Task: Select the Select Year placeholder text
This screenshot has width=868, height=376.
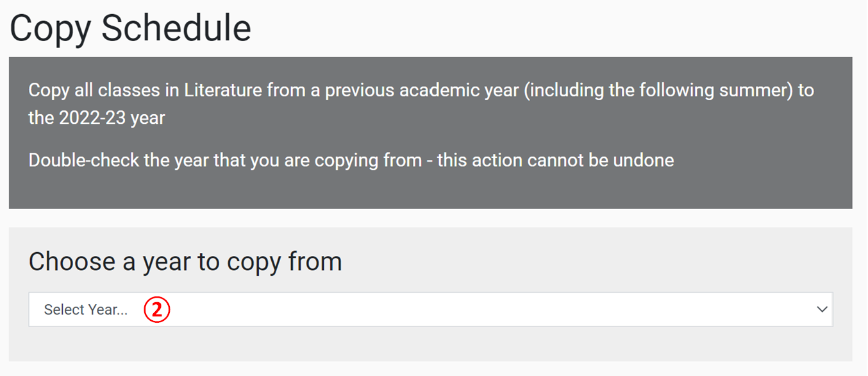Action: 84,309
